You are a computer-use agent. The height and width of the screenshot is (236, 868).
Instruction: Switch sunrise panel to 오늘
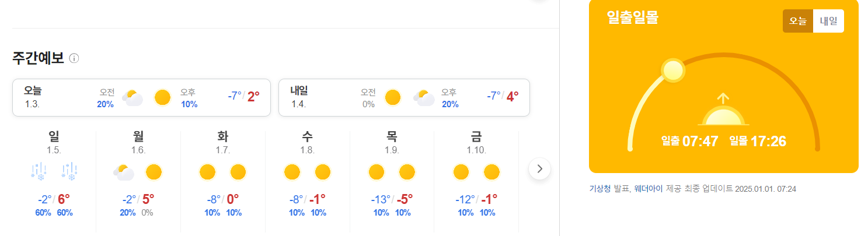[798, 21]
